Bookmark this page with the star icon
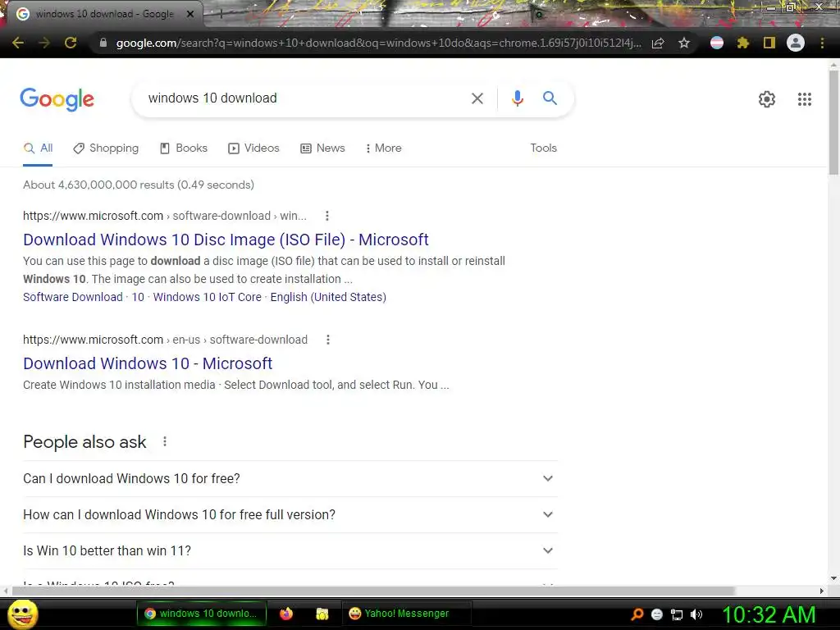 [684, 43]
